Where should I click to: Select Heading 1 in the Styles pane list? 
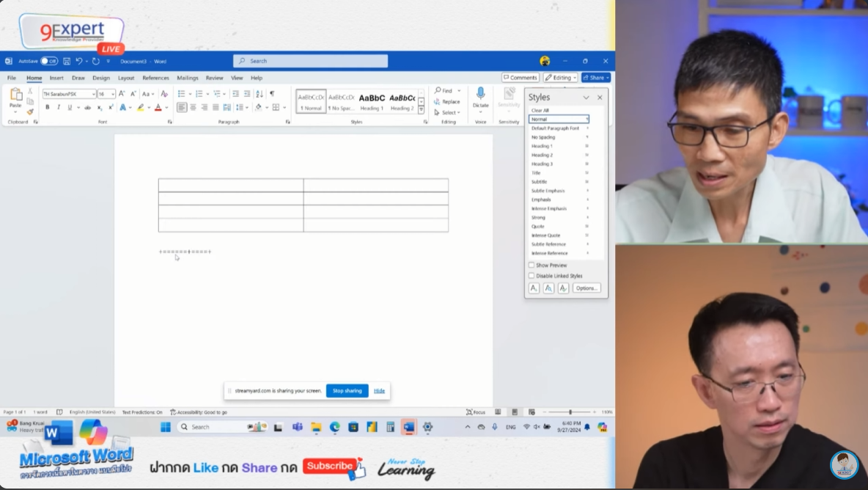(x=542, y=146)
